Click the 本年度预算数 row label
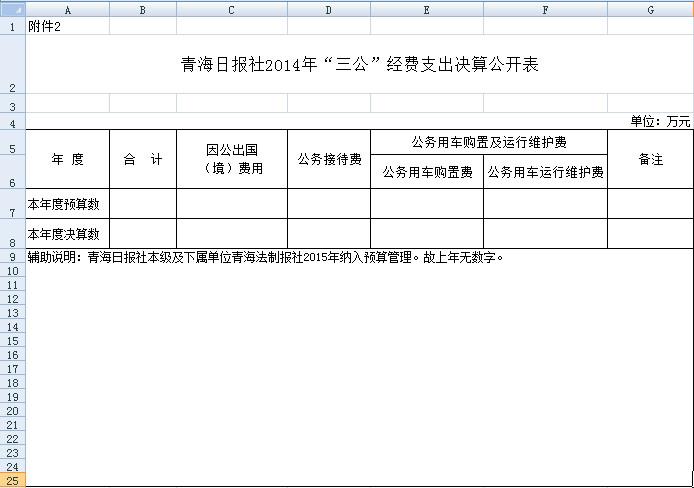The width and height of the screenshot is (694, 488). [x=68, y=204]
